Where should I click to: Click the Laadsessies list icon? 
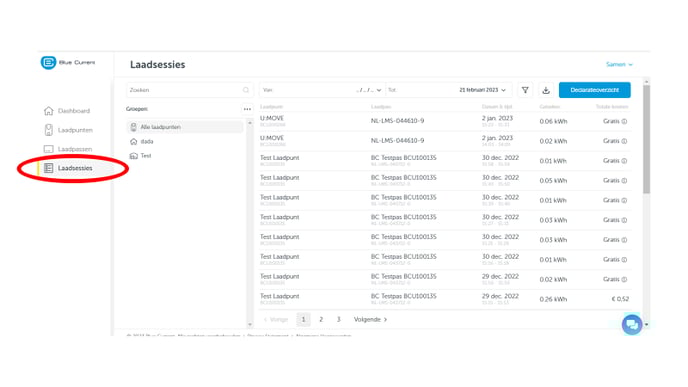click(49, 168)
